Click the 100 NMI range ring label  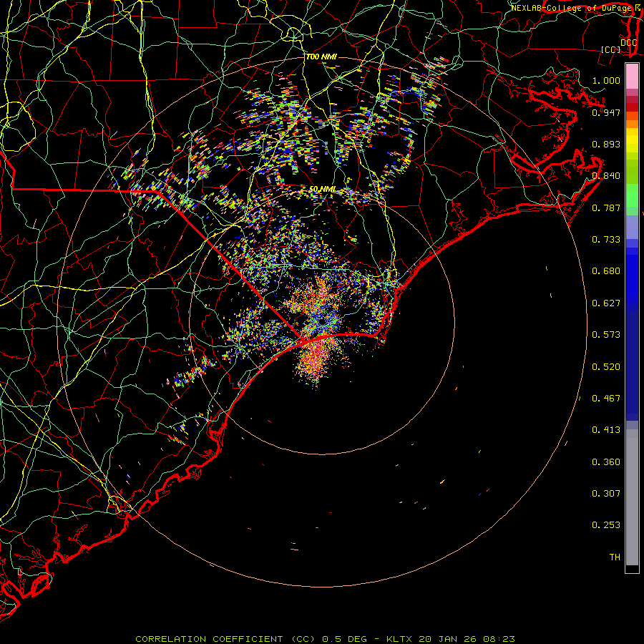coord(321,57)
